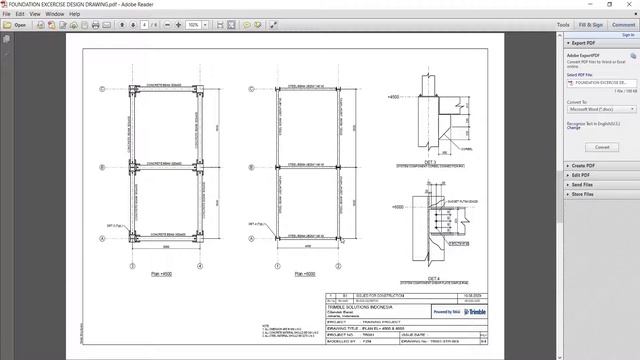Viewport: 640px width, 360px height.
Task: Click the "Plan +4500" drawing label
Action: click(161, 274)
